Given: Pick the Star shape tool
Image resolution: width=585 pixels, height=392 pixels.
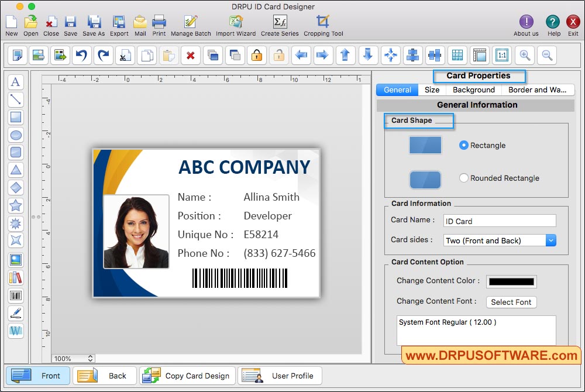Looking at the screenshot, I should [16, 205].
